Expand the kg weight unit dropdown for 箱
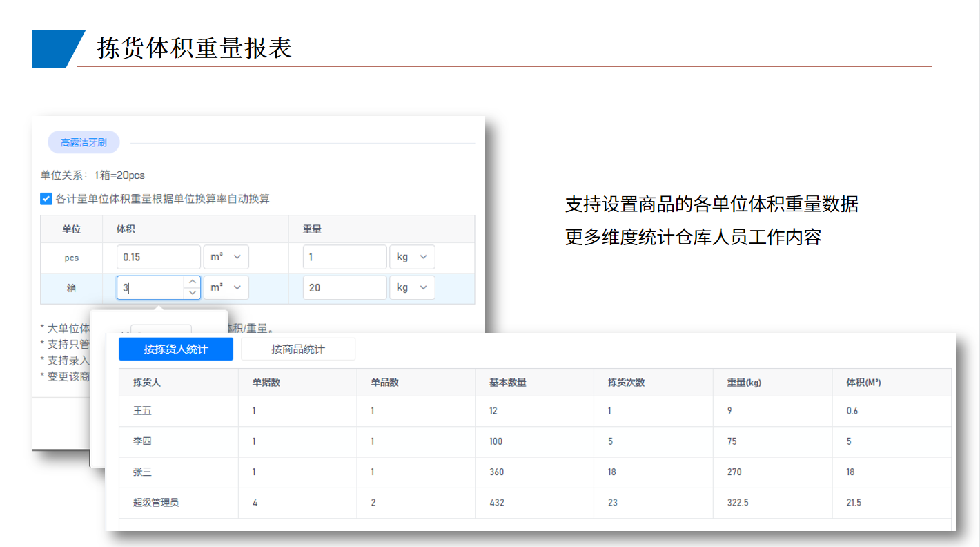980x547 pixels. [x=412, y=287]
